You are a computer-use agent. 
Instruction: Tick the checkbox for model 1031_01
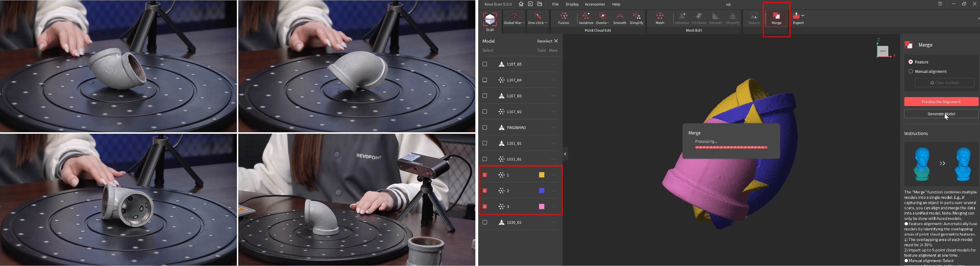pos(485,159)
